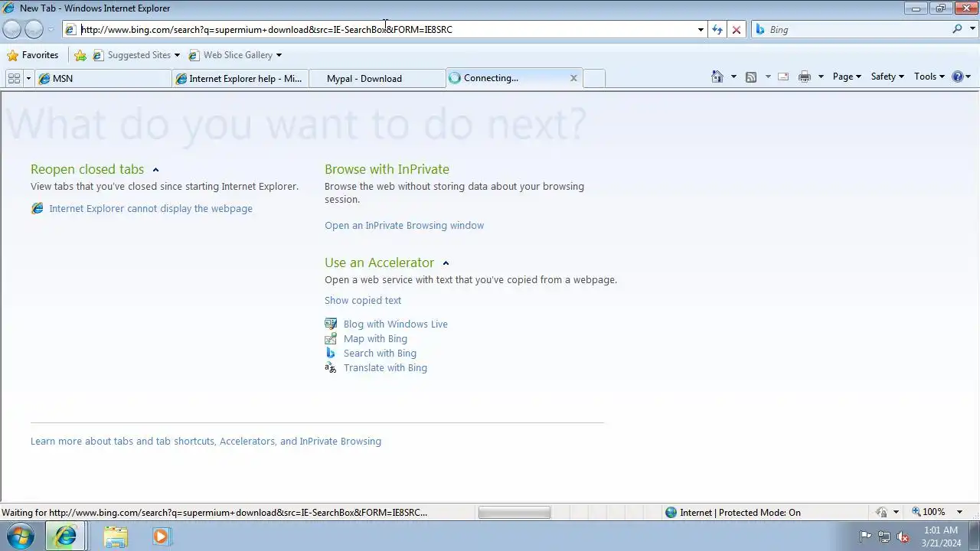The image size is (980, 551).
Task: Click the Home icon
Action: pyautogui.click(x=717, y=77)
